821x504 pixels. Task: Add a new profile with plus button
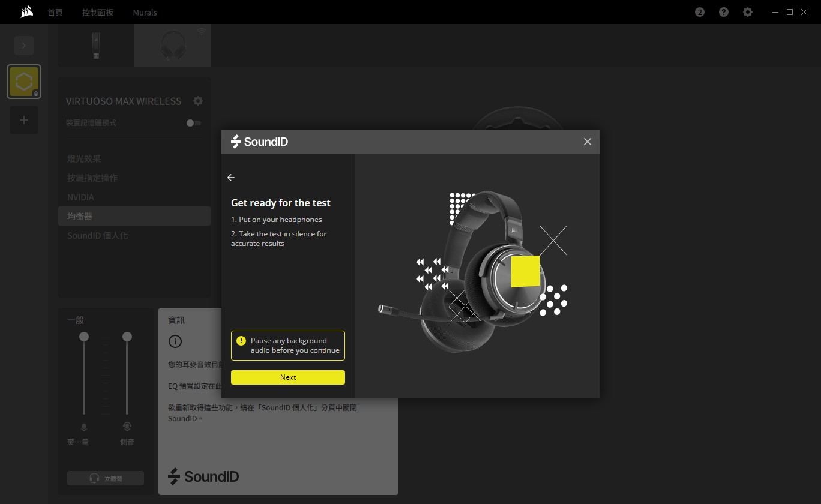(x=24, y=120)
